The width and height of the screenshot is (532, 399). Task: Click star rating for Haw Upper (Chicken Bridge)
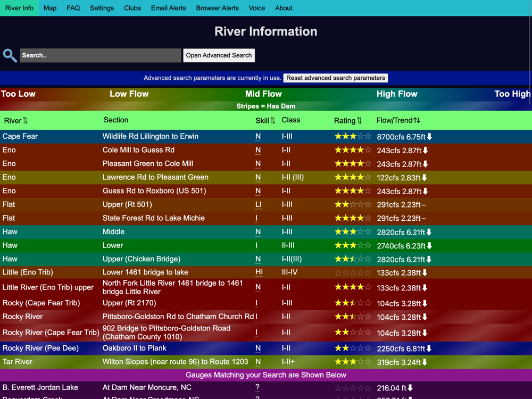click(x=353, y=259)
